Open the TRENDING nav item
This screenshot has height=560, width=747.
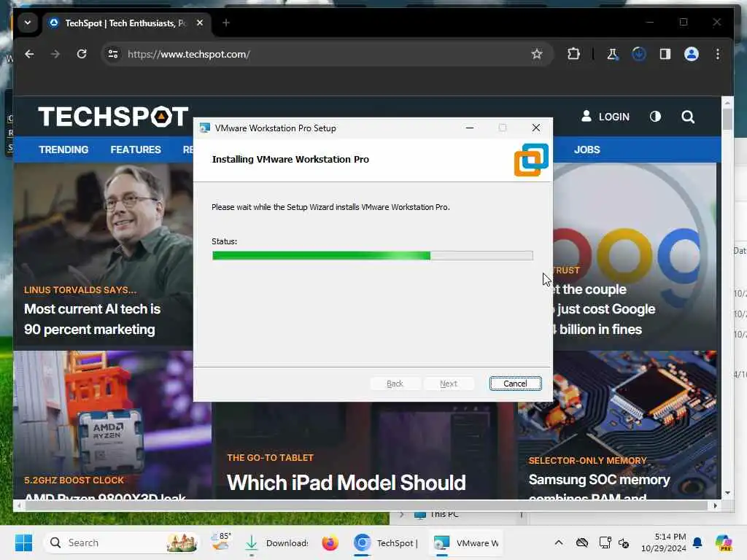(64, 149)
